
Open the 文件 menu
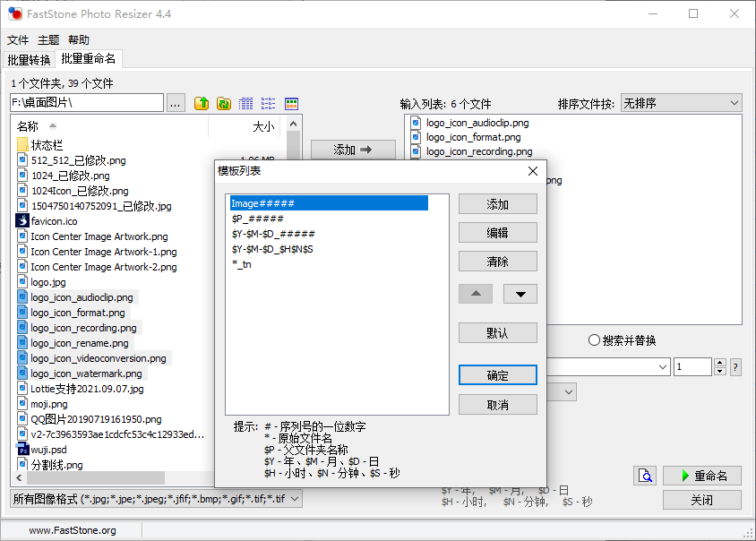pyautogui.click(x=18, y=40)
